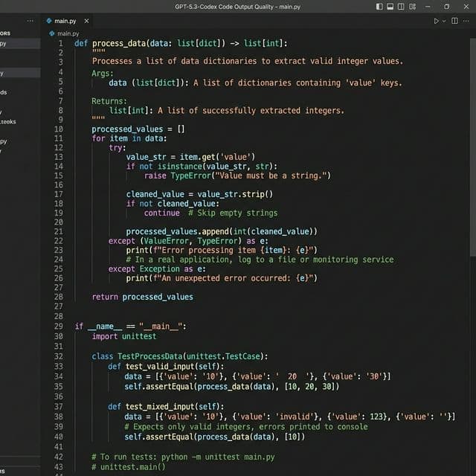The image size is (476, 476).
Task: Click gutter line number 32
Action: (x=59, y=356)
